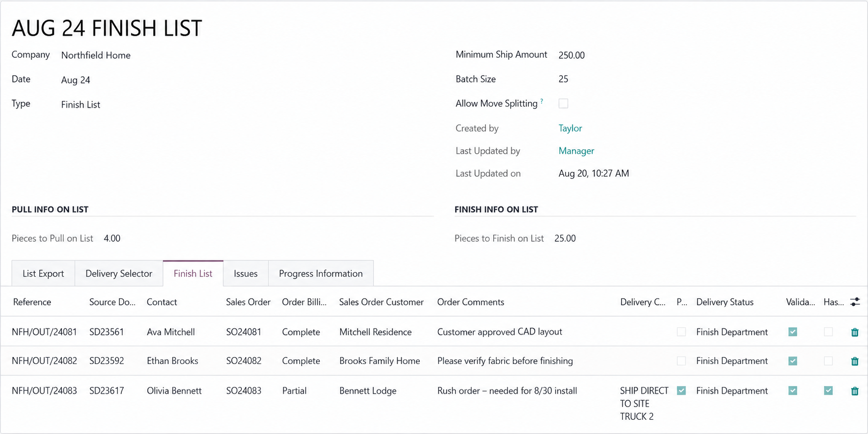Delete the NFH/OUT/24083 row with trash icon
The image size is (868, 434).
855,391
